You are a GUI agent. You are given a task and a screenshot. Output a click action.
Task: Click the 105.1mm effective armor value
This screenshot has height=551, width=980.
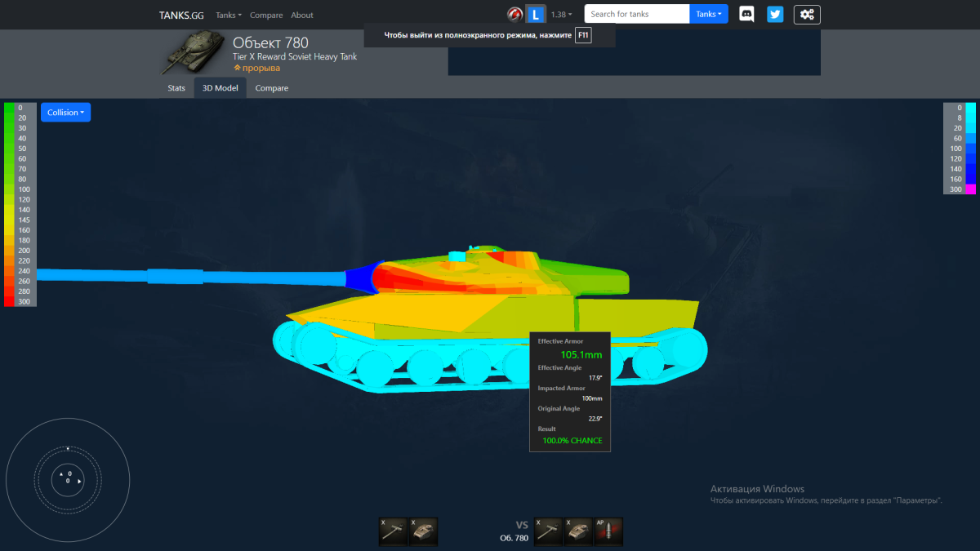click(x=581, y=355)
